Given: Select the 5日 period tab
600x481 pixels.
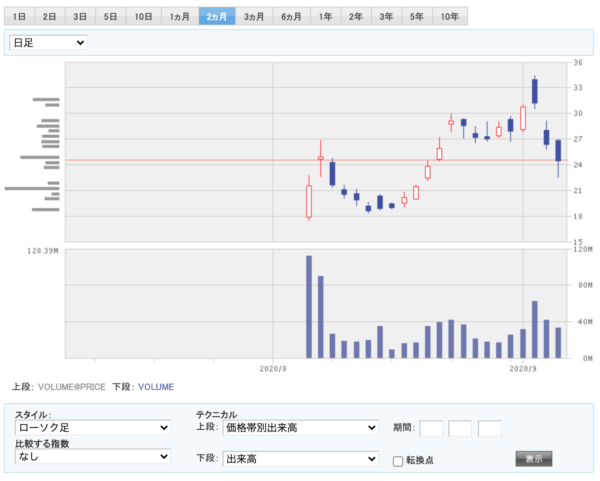Looking at the screenshot, I should pyautogui.click(x=111, y=16).
